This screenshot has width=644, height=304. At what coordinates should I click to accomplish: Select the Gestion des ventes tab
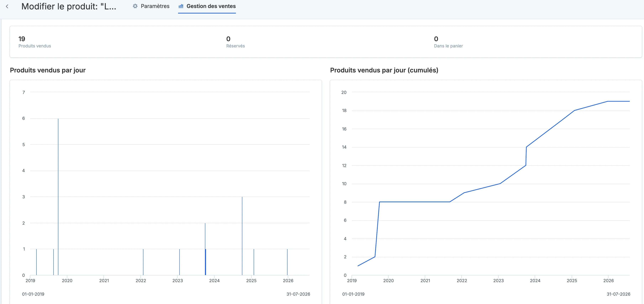207,6
